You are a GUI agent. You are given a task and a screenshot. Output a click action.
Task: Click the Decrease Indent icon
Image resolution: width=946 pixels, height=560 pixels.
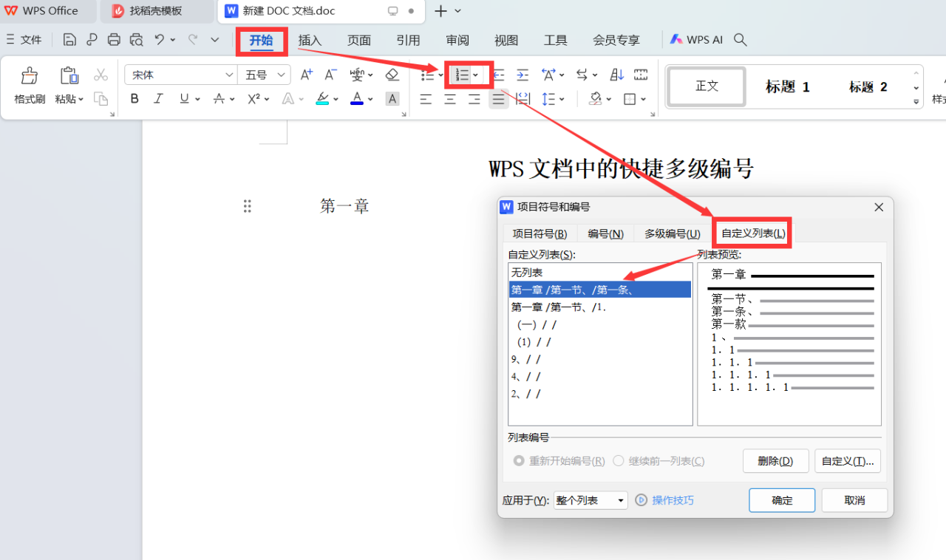[x=499, y=75]
